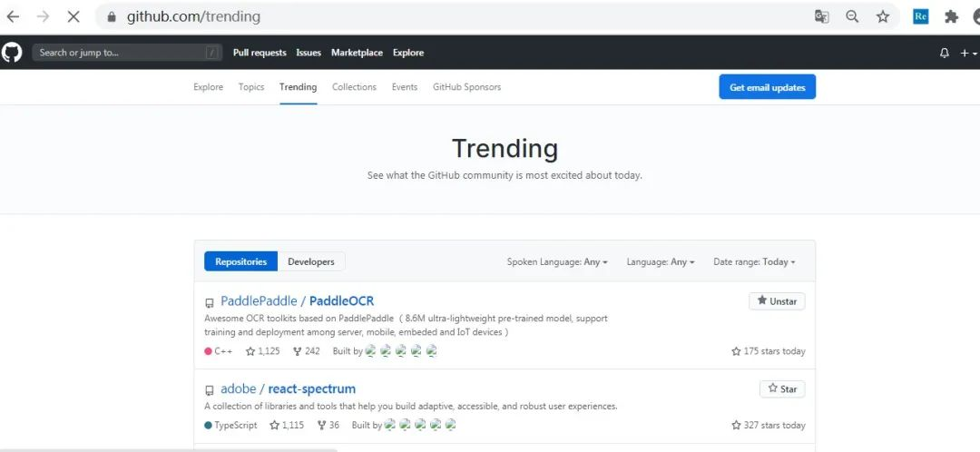Click the browser forward arrow
Viewport: 980px width, 452px height.
[43, 17]
